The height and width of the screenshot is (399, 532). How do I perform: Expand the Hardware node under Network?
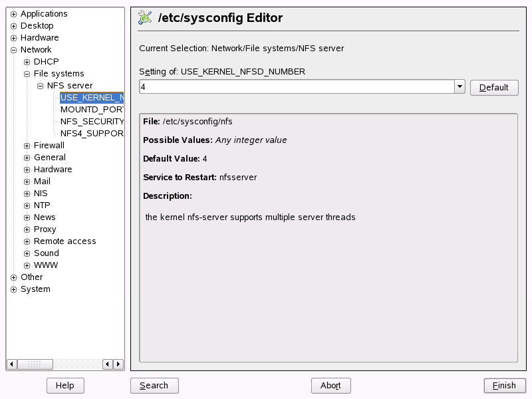[x=27, y=170]
